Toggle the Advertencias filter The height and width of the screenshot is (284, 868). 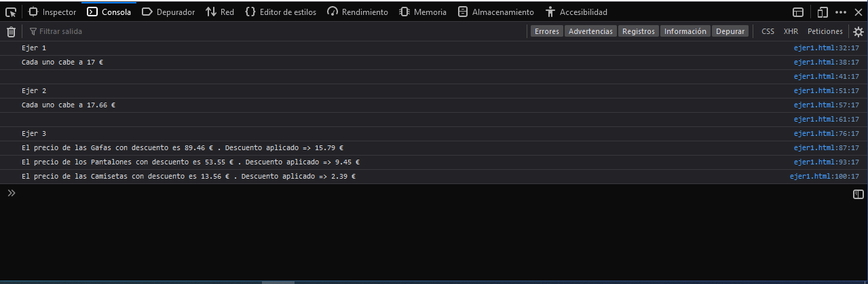tap(590, 31)
